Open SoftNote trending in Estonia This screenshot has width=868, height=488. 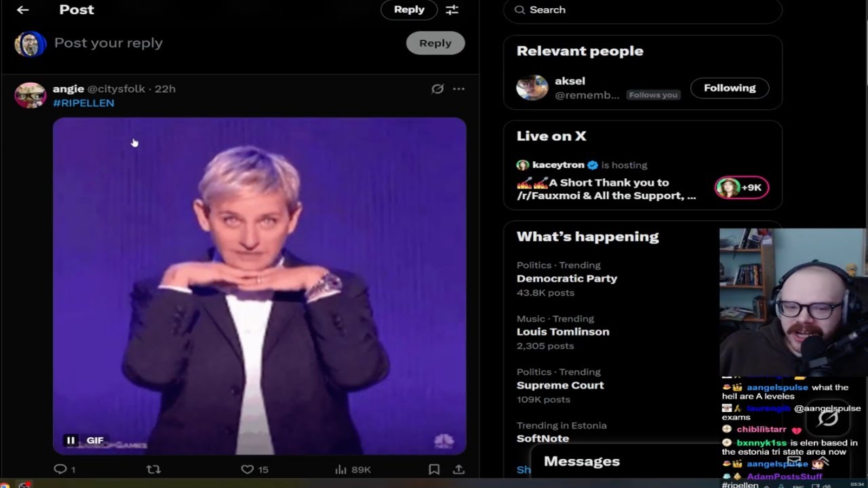[x=542, y=439]
